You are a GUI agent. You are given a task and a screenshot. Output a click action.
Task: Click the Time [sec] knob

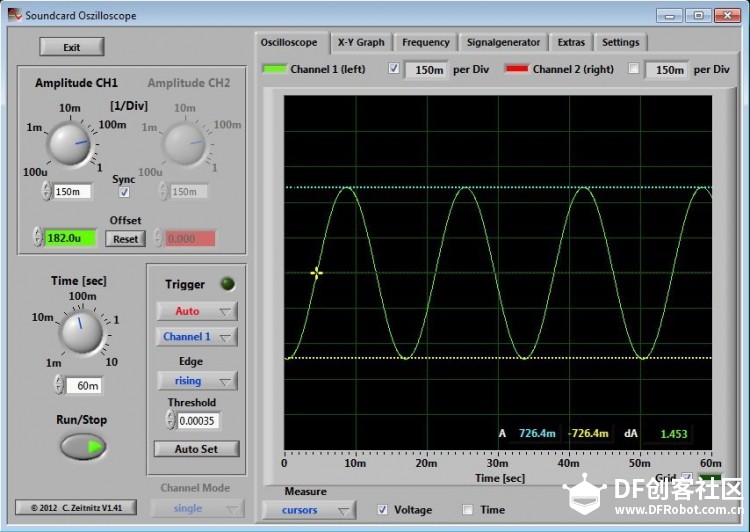point(80,331)
